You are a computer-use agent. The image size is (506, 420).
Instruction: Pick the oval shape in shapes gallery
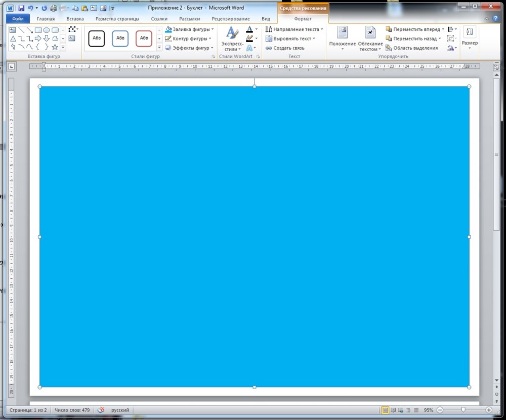point(46,30)
